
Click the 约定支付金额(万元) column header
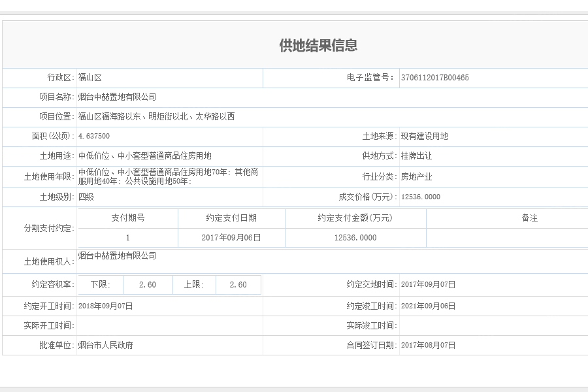(x=355, y=218)
